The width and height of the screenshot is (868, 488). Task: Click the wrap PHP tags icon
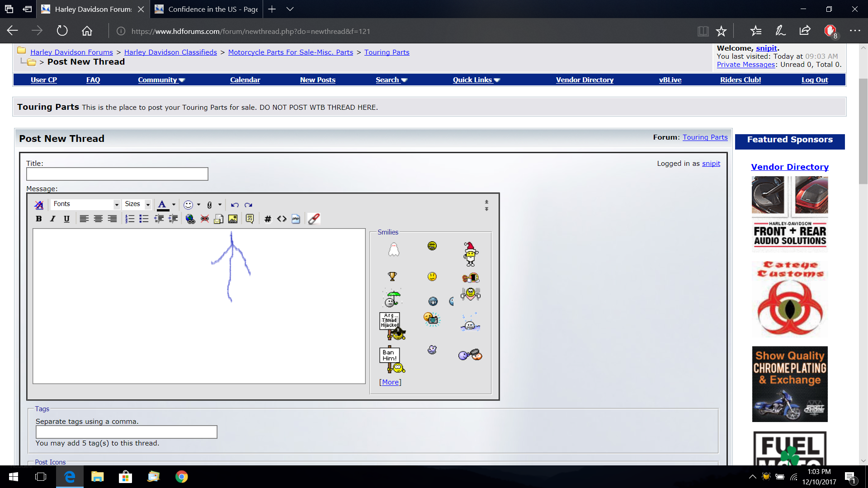click(x=296, y=219)
